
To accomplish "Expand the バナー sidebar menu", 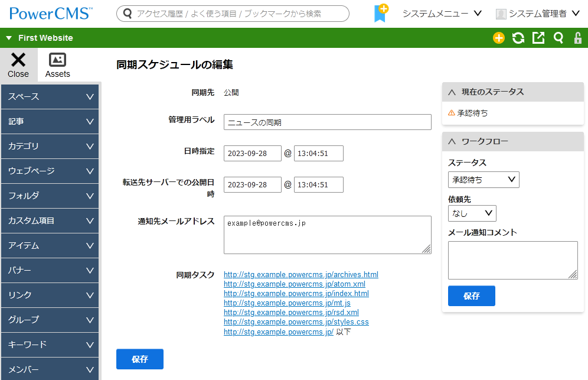I will coord(50,270).
